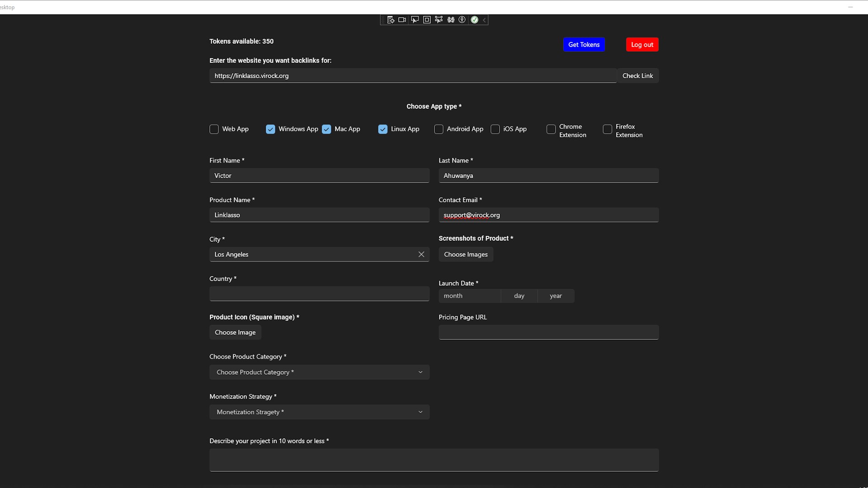The width and height of the screenshot is (868, 488).
Task: Check the Web App checkbox
Action: coord(214,129)
